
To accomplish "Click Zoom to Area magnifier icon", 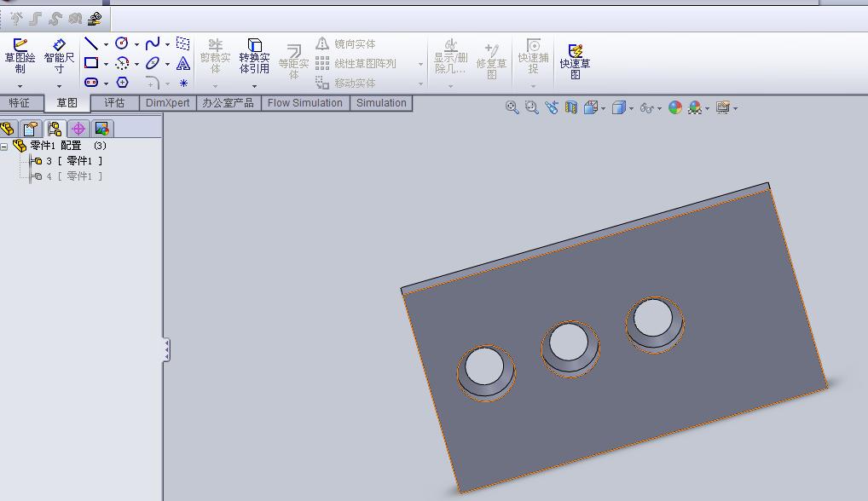I will coord(531,107).
